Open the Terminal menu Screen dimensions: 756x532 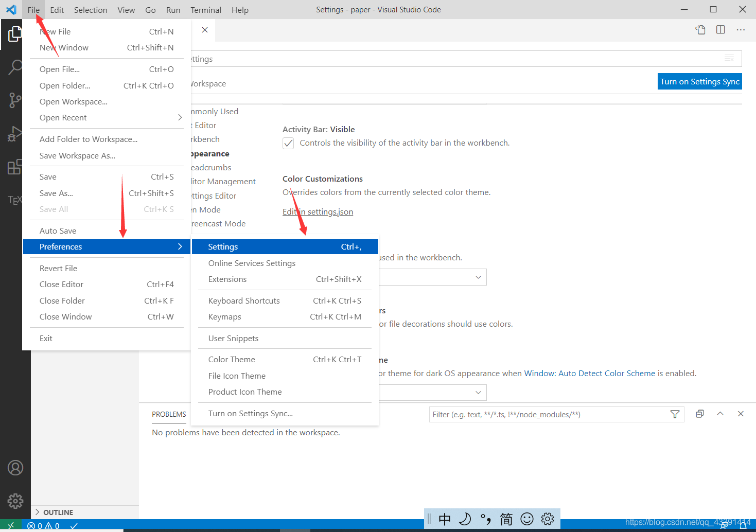[x=206, y=10]
